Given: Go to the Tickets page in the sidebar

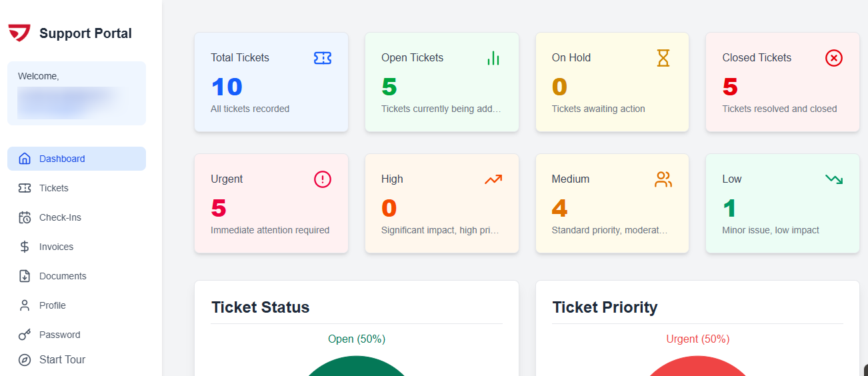Looking at the screenshot, I should (x=53, y=188).
